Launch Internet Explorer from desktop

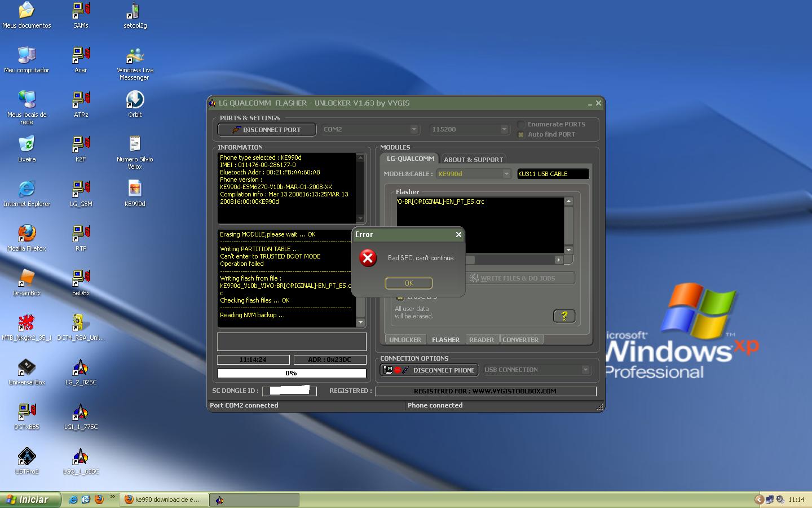coord(27,194)
